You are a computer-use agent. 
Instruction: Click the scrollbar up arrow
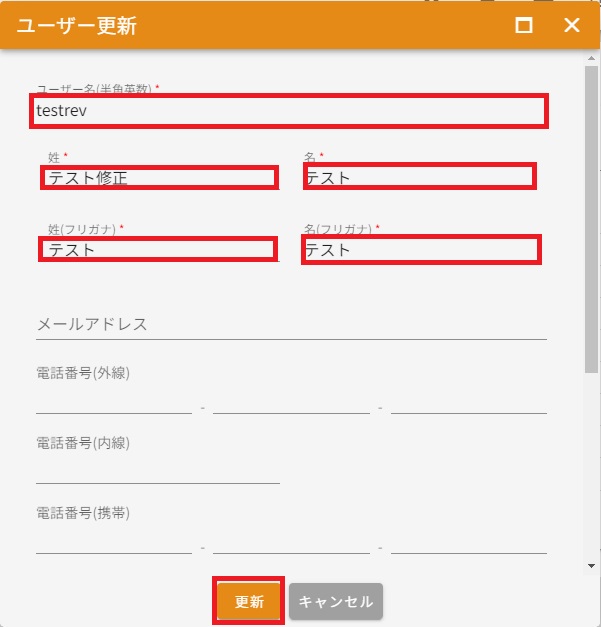pyautogui.click(x=592, y=58)
